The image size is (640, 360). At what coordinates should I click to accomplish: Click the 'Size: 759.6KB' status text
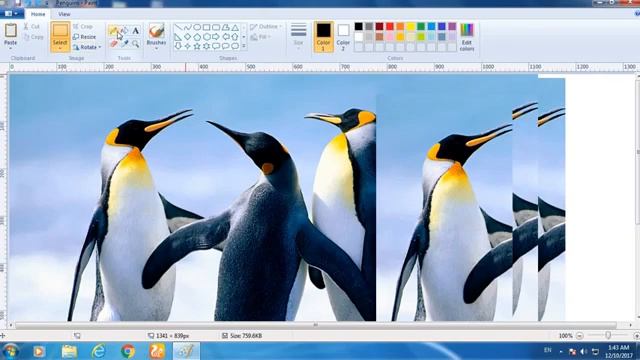point(246,336)
